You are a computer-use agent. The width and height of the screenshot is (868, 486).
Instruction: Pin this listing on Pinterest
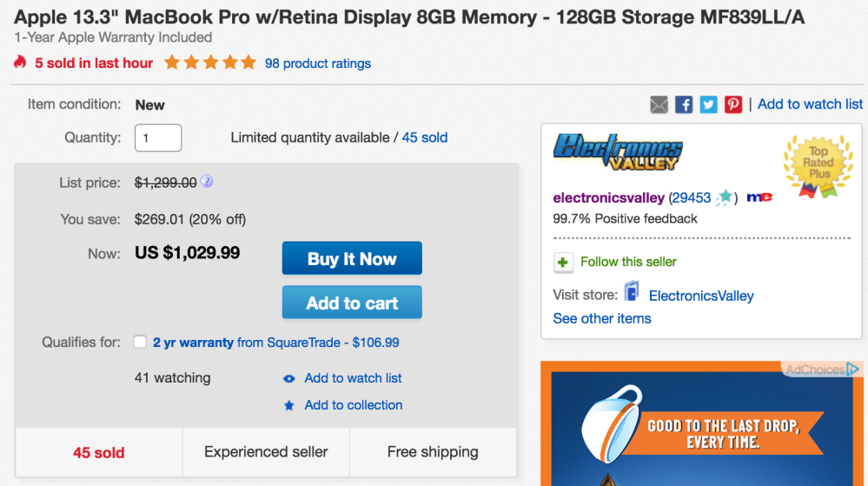[733, 104]
